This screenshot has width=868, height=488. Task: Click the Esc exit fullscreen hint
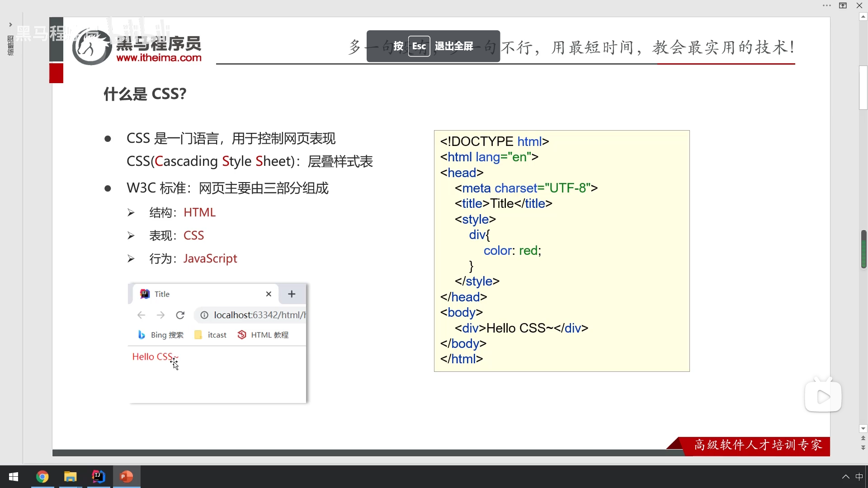(433, 46)
